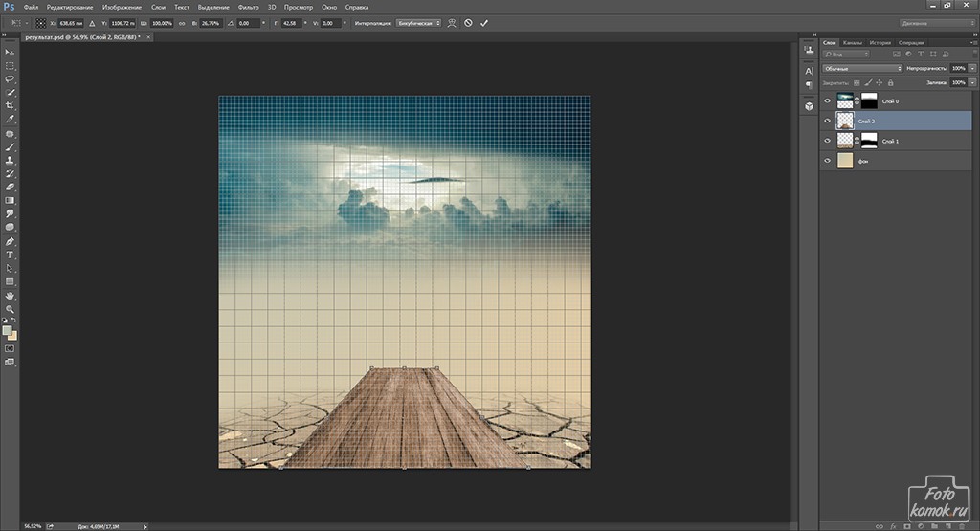Select the Zoom tool in toolbox
This screenshot has height=531, width=980.
click(x=11, y=309)
